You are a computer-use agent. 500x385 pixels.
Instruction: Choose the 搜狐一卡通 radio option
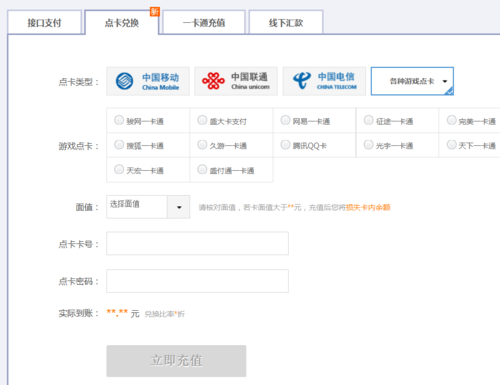(119, 145)
